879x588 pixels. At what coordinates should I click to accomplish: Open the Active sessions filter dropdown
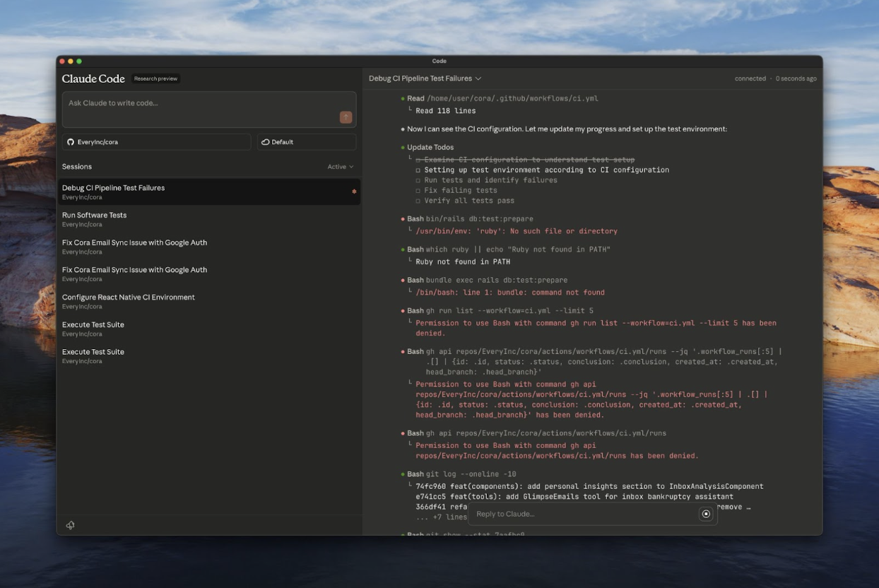click(x=340, y=167)
